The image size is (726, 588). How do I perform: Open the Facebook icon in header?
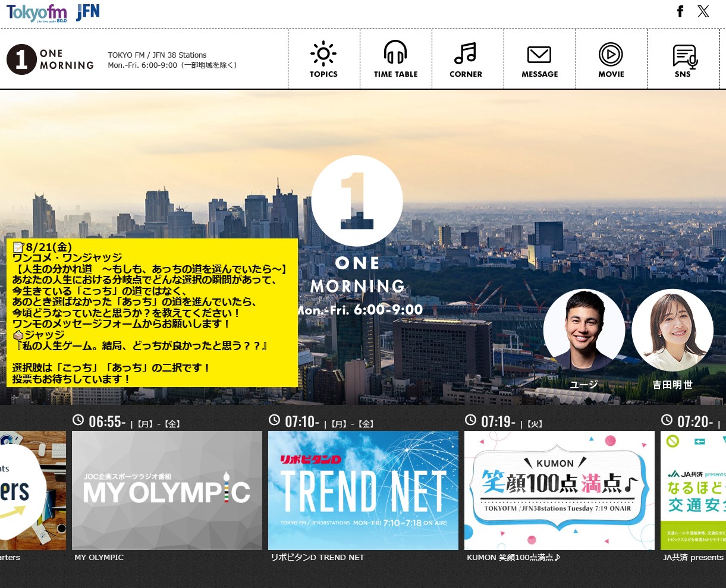pyautogui.click(x=680, y=11)
